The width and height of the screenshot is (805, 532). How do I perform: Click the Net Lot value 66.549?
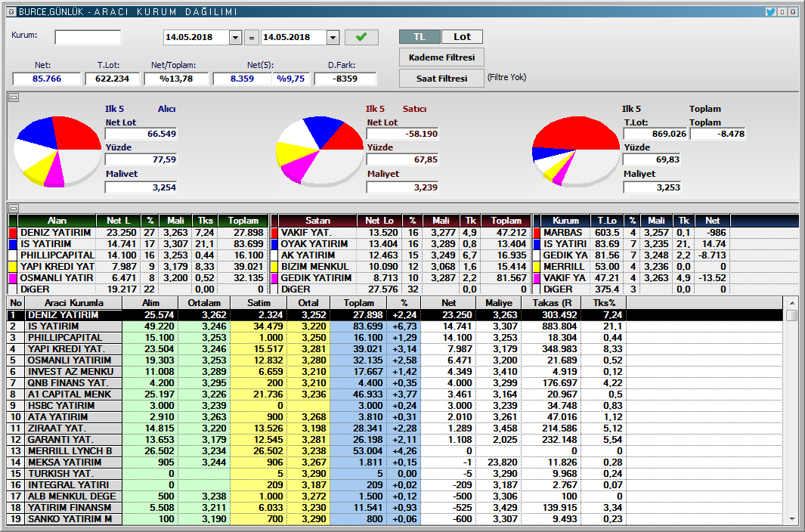(x=141, y=134)
